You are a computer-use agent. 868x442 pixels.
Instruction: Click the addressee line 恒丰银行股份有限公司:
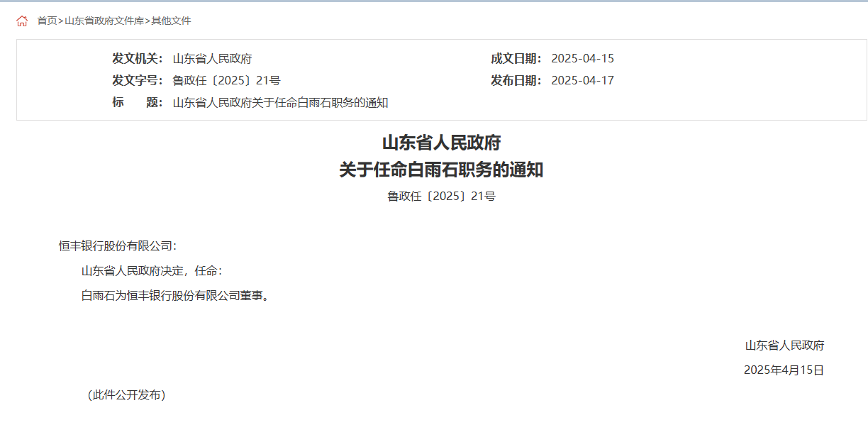pyautogui.click(x=118, y=246)
